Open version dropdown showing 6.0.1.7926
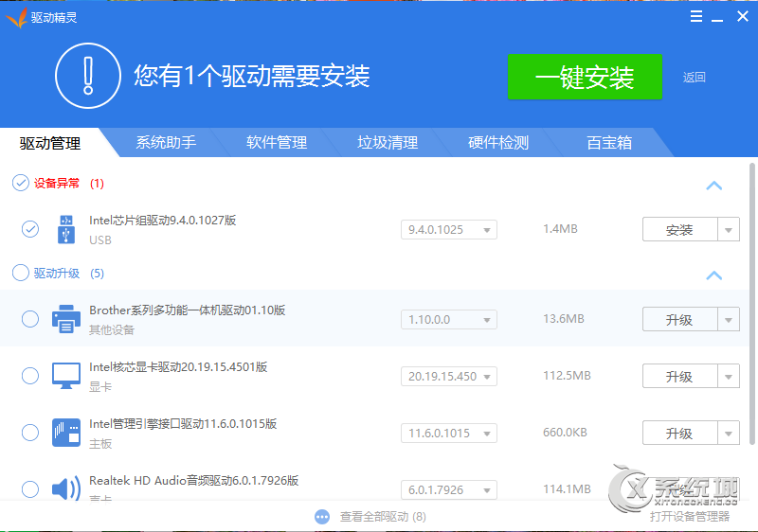 [x=448, y=490]
